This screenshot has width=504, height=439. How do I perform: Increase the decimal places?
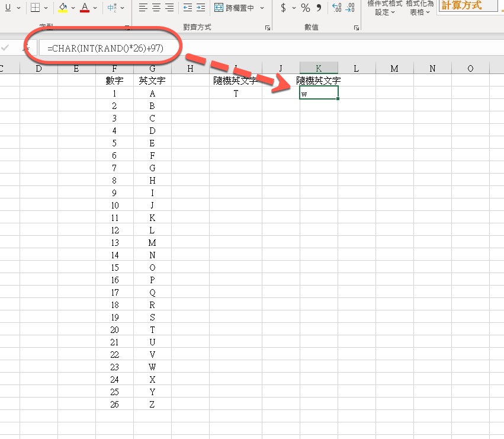coord(337,7)
